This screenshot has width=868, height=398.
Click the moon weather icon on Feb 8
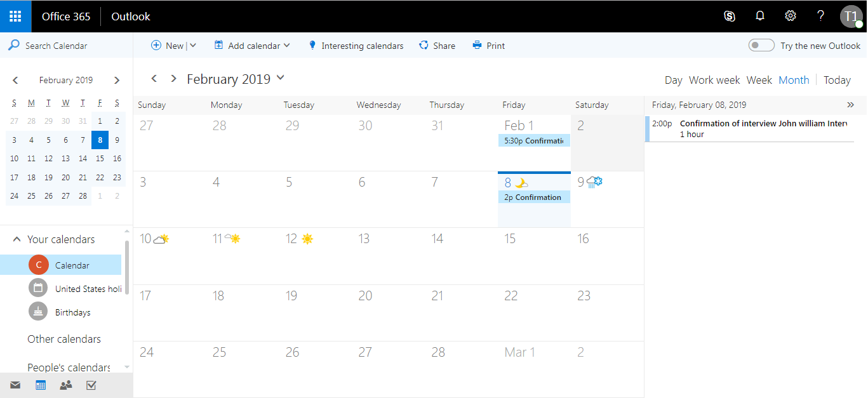[x=521, y=183]
